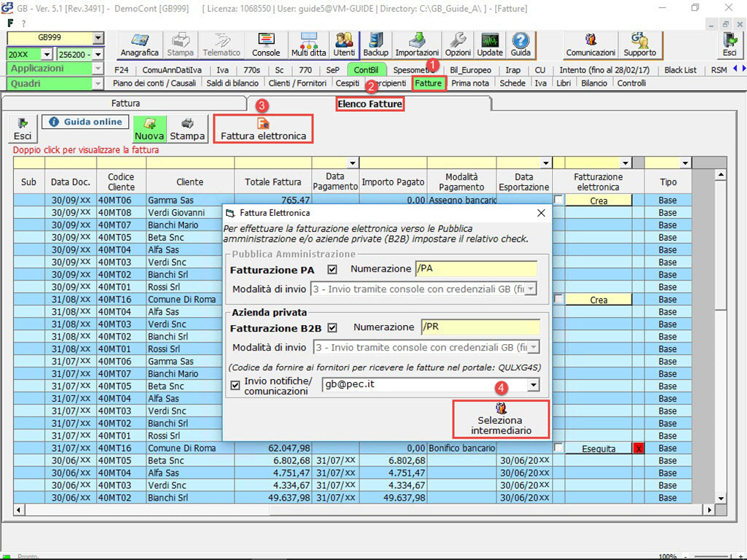Viewport: 747px width, 560px height.
Task: Open the Utenti users icon
Action: pyautogui.click(x=344, y=45)
